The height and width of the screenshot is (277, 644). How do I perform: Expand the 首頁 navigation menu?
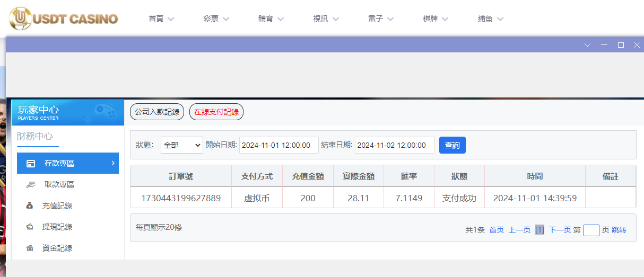(x=161, y=19)
